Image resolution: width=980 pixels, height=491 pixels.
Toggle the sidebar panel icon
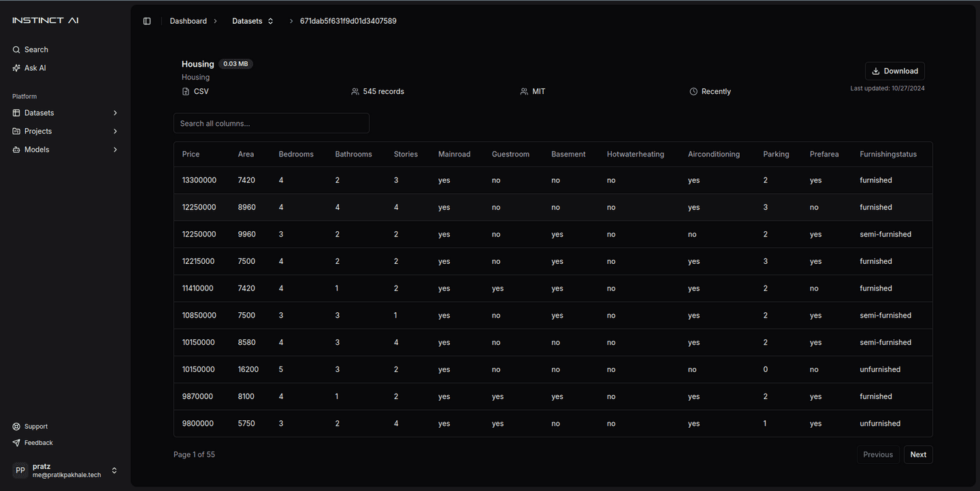(147, 21)
